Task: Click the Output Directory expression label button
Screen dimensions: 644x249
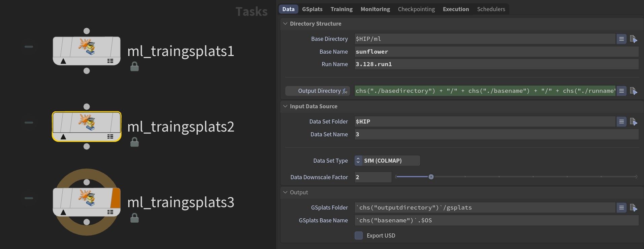Action: (318, 91)
